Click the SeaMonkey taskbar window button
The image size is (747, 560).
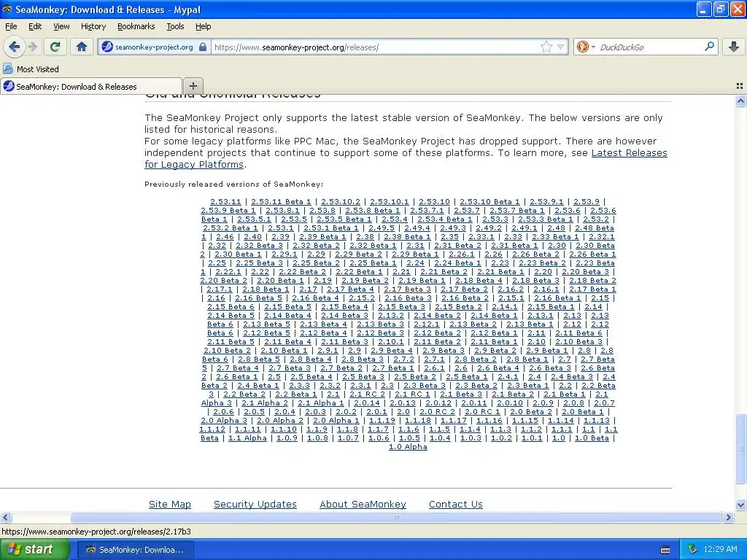(134, 549)
